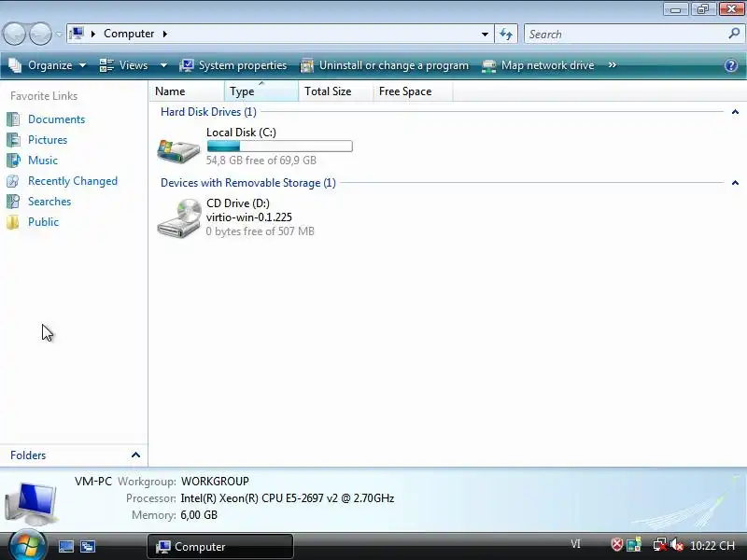747x560 pixels.
Task: Click the VM-PC computer icon in details pane
Action: pyautogui.click(x=31, y=502)
